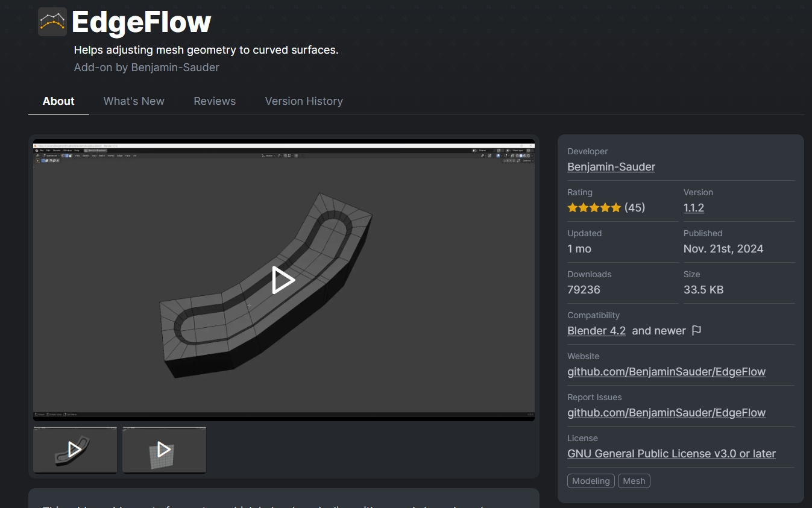Click the five-star rating icons

click(x=594, y=207)
